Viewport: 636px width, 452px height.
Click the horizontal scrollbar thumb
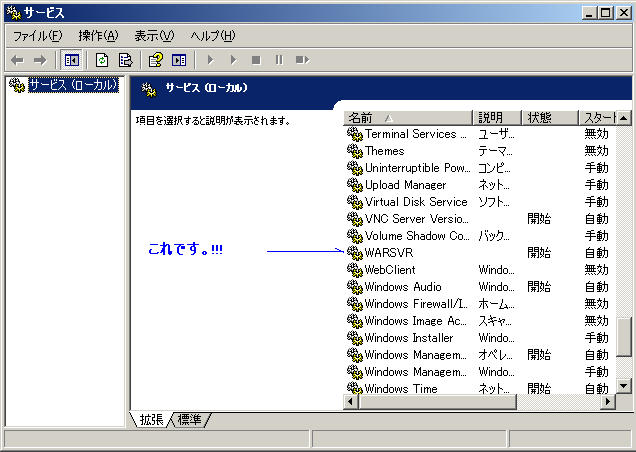[437, 402]
